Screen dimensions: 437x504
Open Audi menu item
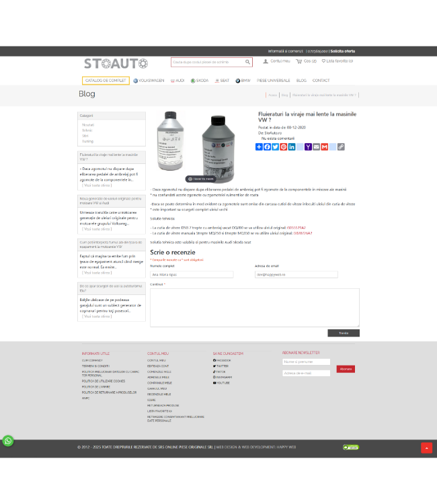(x=177, y=81)
